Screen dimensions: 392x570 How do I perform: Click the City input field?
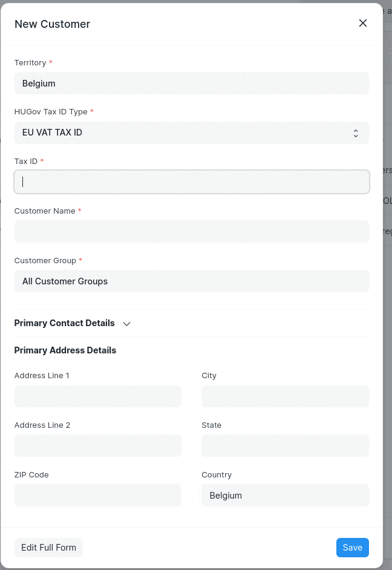pyautogui.click(x=285, y=396)
